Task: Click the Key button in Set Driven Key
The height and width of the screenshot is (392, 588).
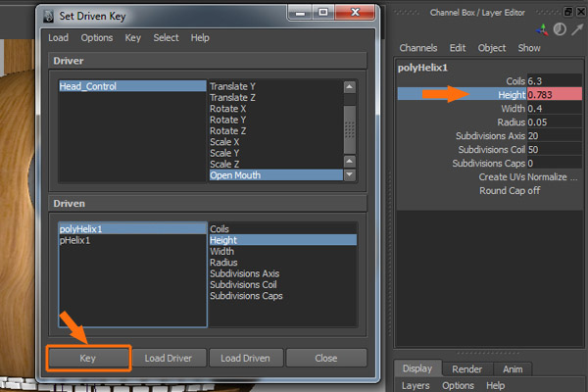Action: (x=88, y=359)
